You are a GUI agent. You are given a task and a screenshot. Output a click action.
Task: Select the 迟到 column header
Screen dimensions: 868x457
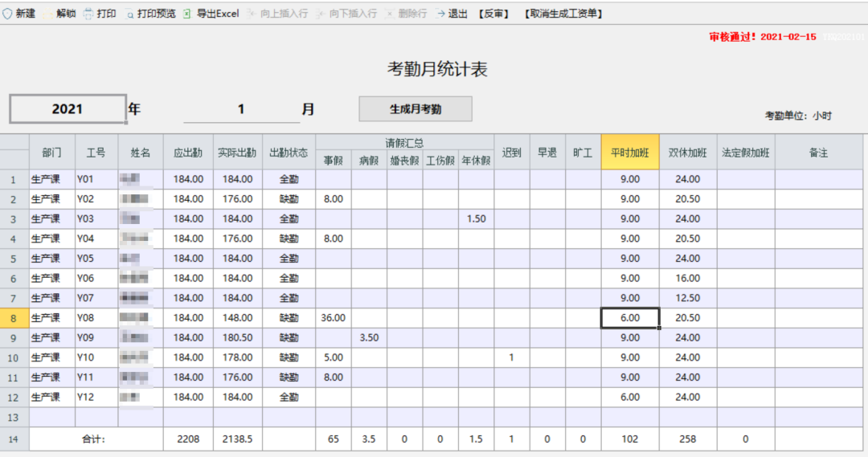point(512,152)
